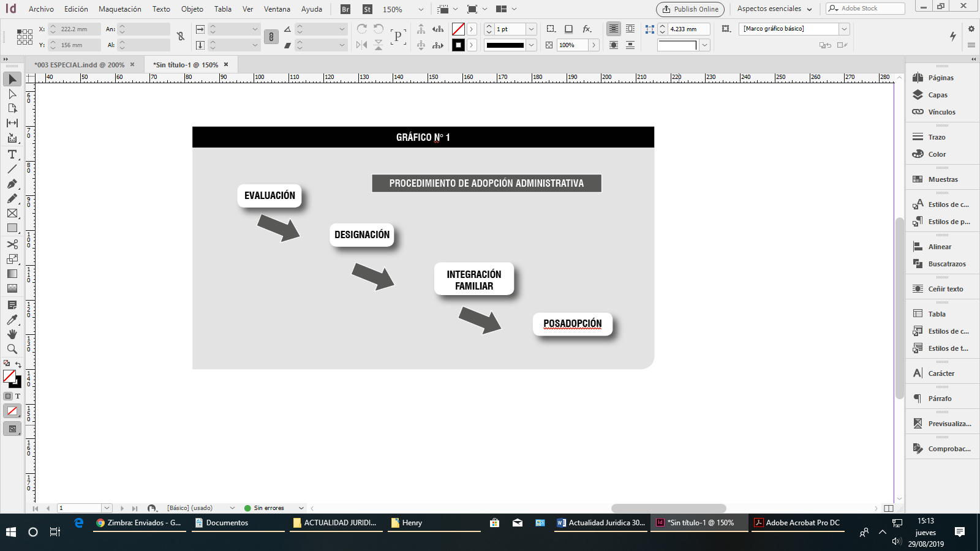
Task: Open the Vínculos panel
Action: click(x=941, y=112)
